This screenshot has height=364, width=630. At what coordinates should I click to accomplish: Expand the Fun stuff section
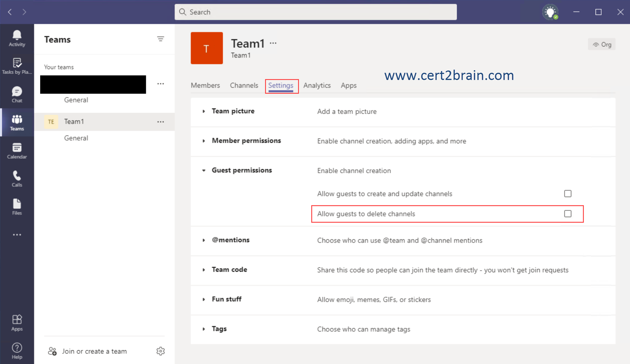pyautogui.click(x=204, y=299)
